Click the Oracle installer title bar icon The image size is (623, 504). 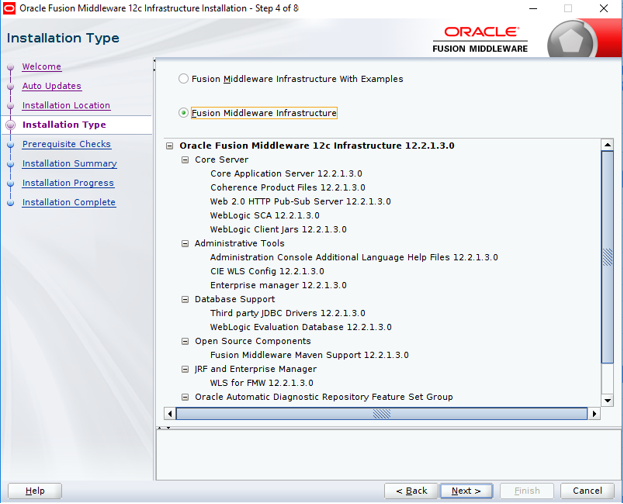[x=10, y=8]
